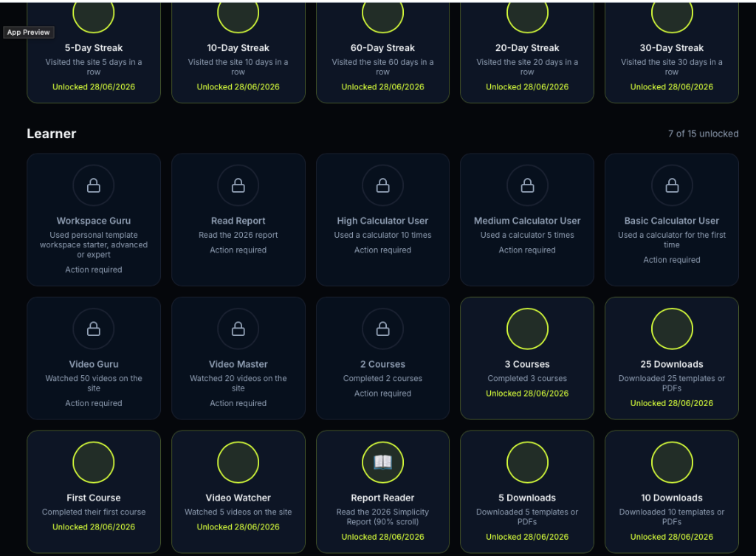Viewport: 756px width, 556px height.
Task: Click "Used a calculator 10 times" description
Action: [x=383, y=235]
